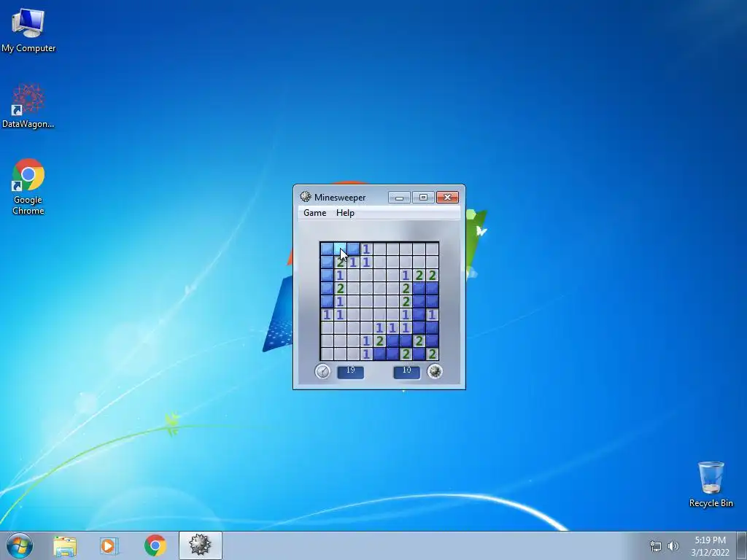Click the 1 in the leftmost column
747x560 pixels.
pos(327,314)
